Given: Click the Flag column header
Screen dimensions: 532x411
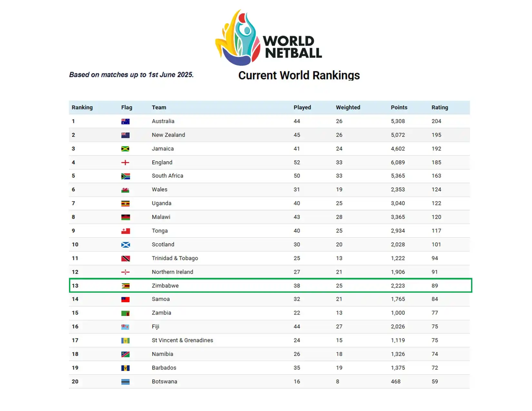Looking at the screenshot, I should pos(127,107).
